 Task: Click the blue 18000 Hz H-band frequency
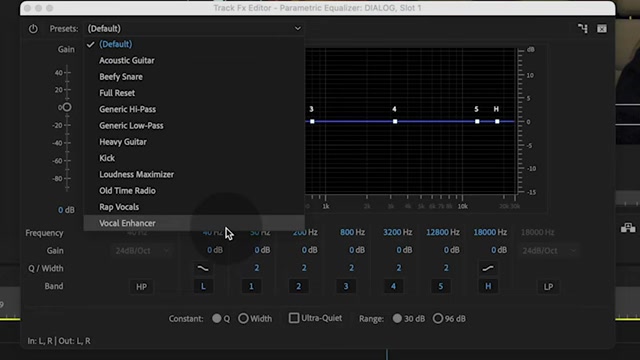click(490, 232)
